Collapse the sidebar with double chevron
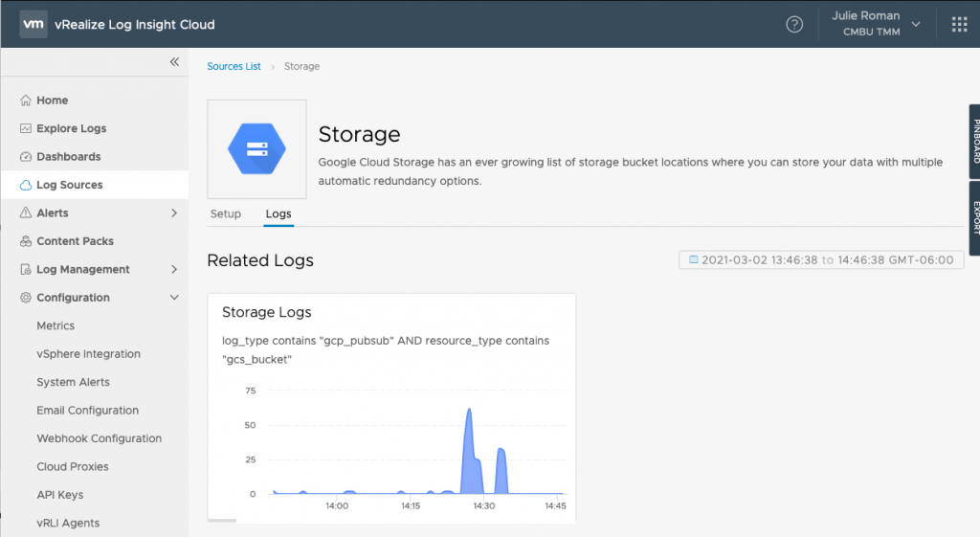The image size is (980, 537). click(174, 61)
